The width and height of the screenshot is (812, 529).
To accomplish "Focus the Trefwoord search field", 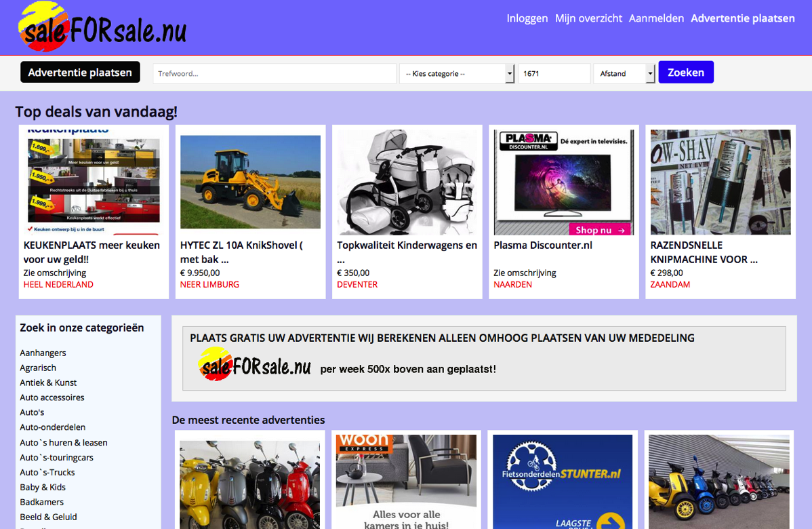I will tap(275, 73).
